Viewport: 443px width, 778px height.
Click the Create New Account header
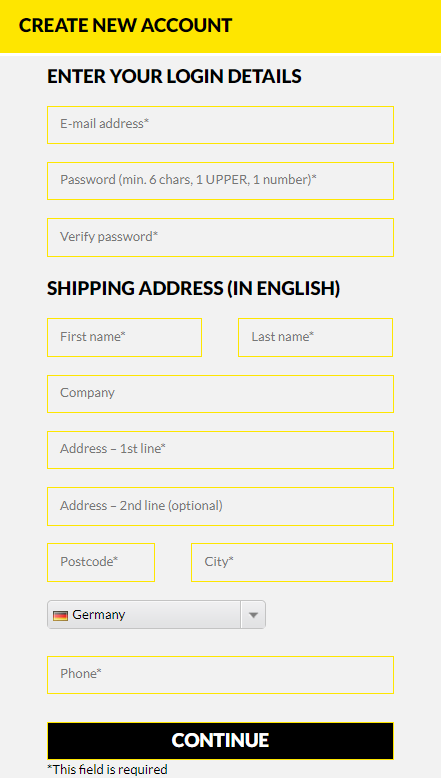pyautogui.click(x=126, y=25)
